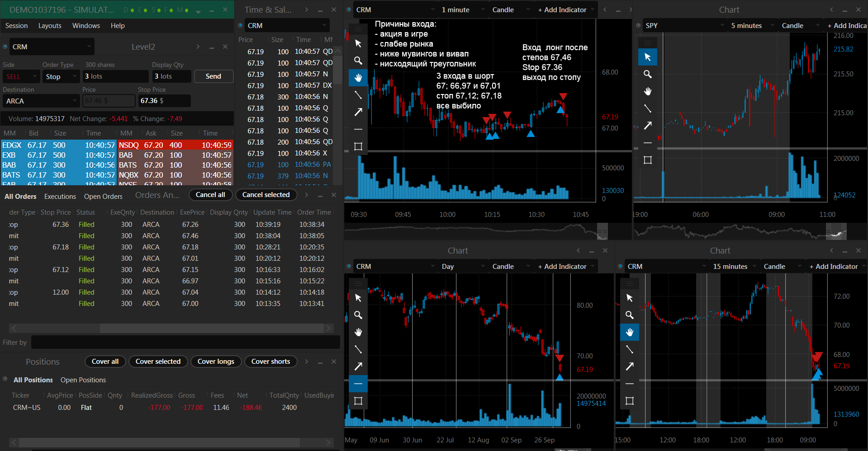Toggle link dot beside CRM in Level2 panel
The image size is (868, 451).
pyautogui.click(x=5, y=47)
